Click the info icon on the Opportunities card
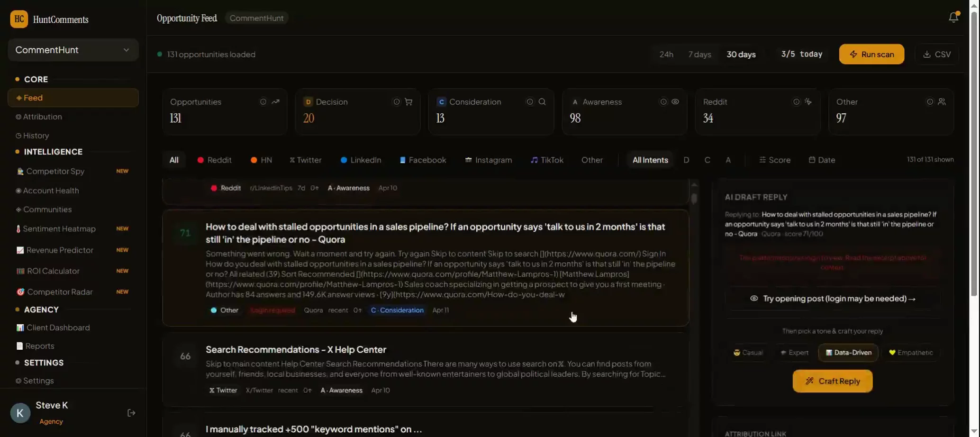The image size is (980, 437). tap(263, 102)
